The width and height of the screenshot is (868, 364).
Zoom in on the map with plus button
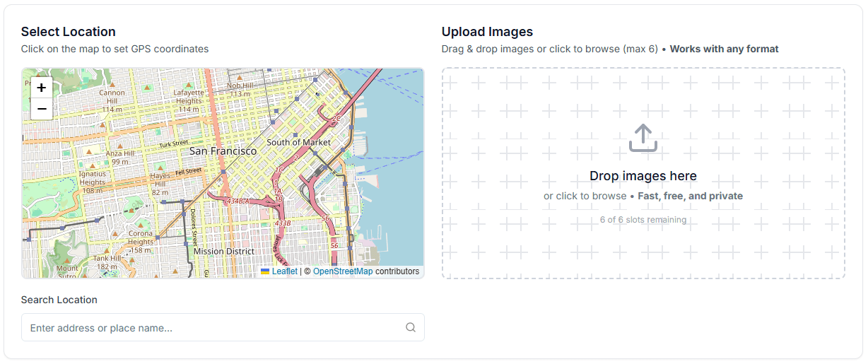[x=42, y=88]
